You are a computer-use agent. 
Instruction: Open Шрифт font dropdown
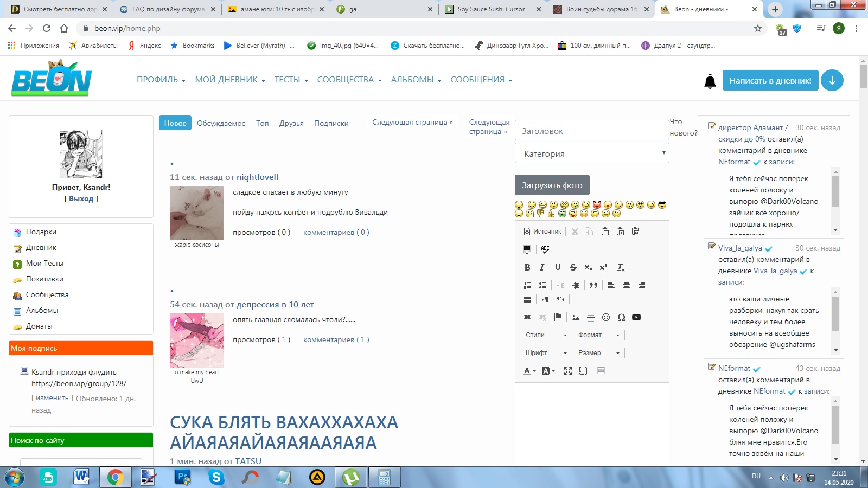click(546, 353)
